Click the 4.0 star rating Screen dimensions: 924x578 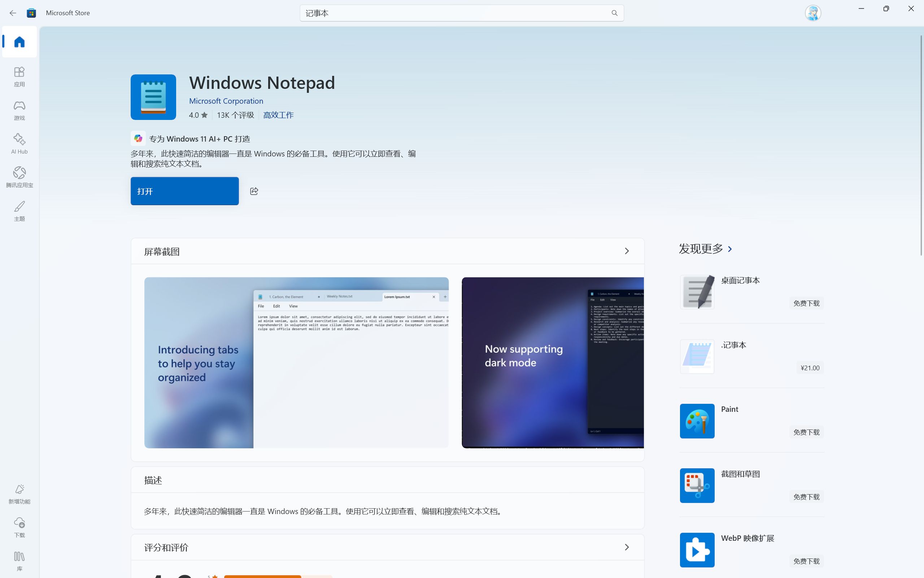pyautogui.click(x=198, y=115)
